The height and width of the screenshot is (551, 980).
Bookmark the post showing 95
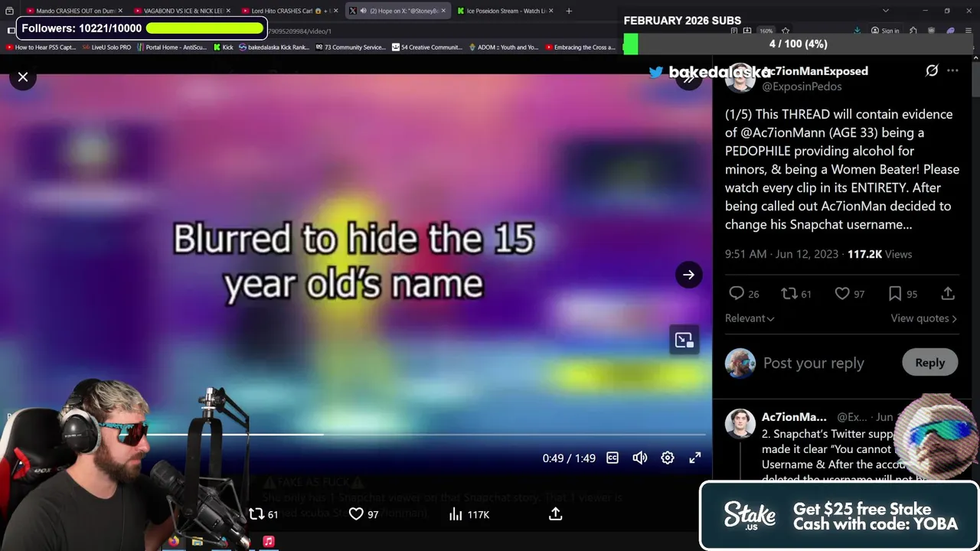pos(903,294)
